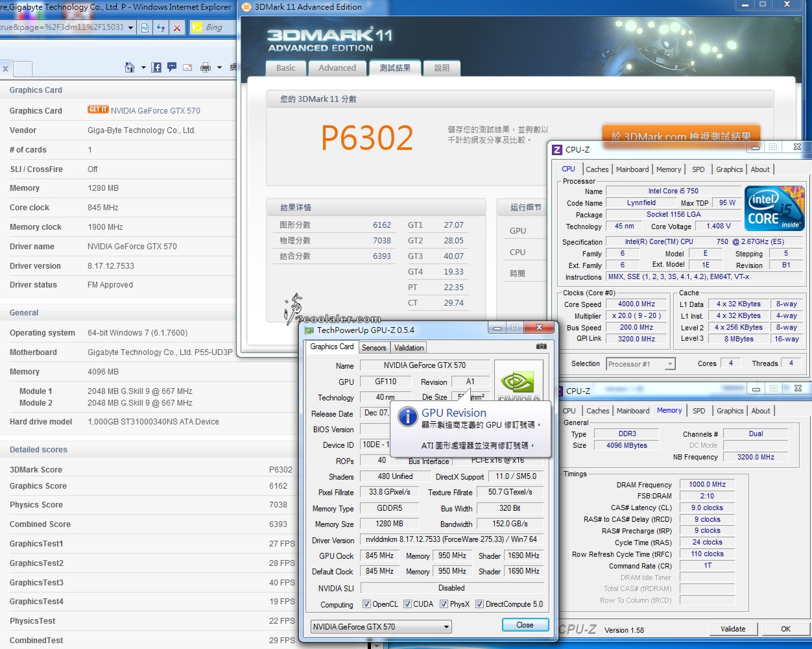Toggle the DirectCompute 5.0 checkbox
Image resolution: width=812 pixels, height=649 pixels.
pyautogui.click(x=480, y=604)
